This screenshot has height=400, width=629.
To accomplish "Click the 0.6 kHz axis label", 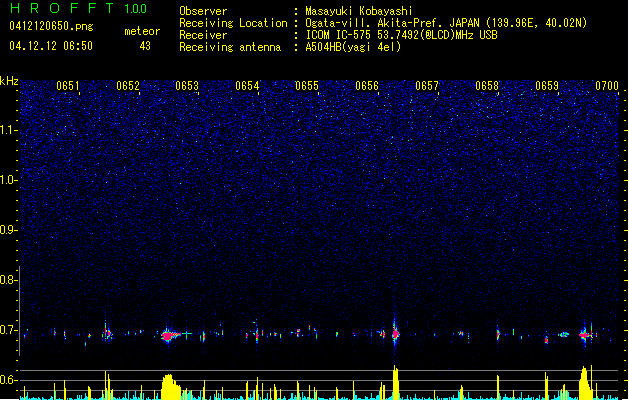I will [9, 380].
